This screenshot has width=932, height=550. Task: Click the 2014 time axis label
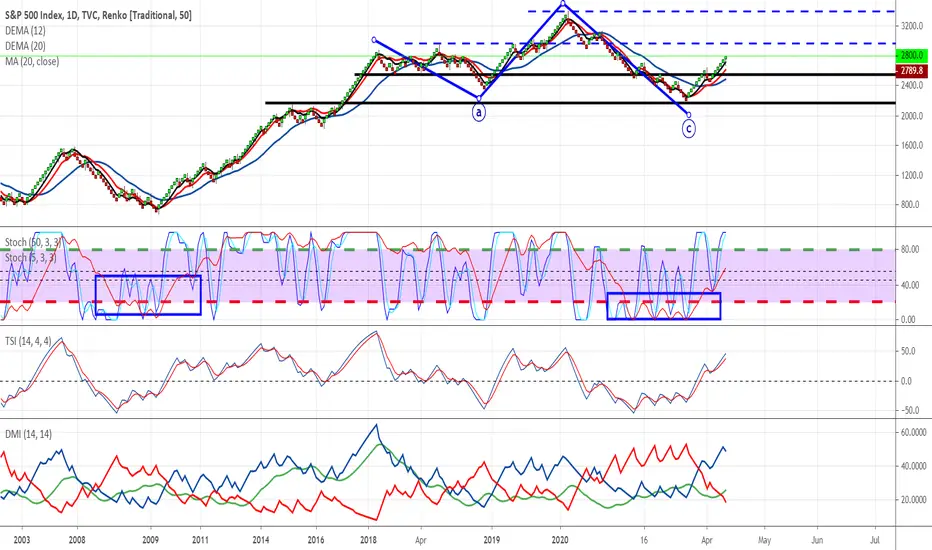pyautogui.click(x=261, y=540)
